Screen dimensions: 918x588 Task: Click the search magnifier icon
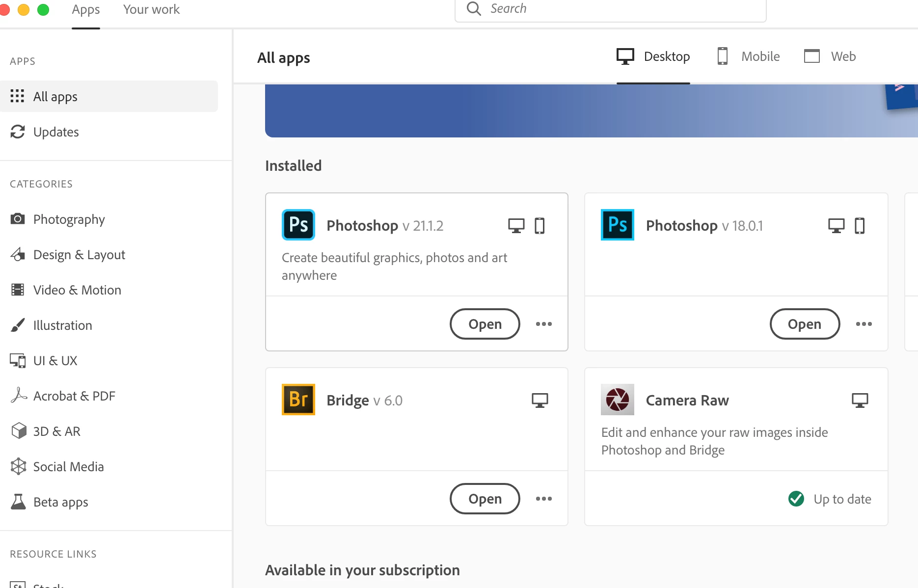click(x=474, y=8)
